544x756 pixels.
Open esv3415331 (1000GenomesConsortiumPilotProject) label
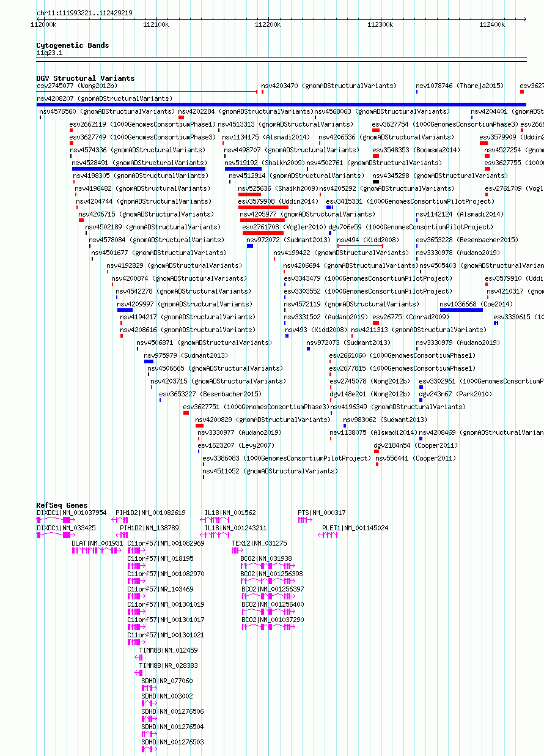tap(410, 201)
